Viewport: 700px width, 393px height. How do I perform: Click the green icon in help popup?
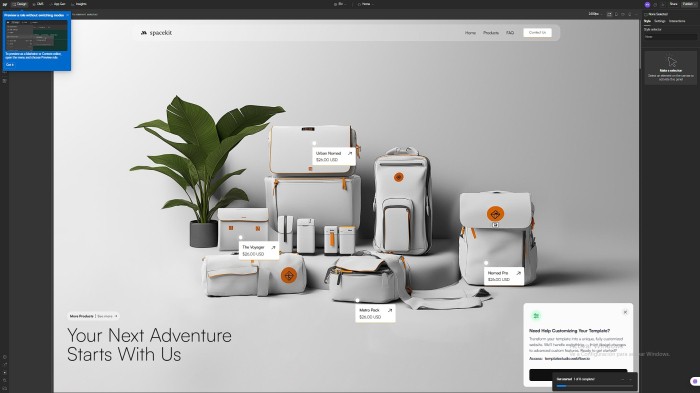tap(536, 316)
